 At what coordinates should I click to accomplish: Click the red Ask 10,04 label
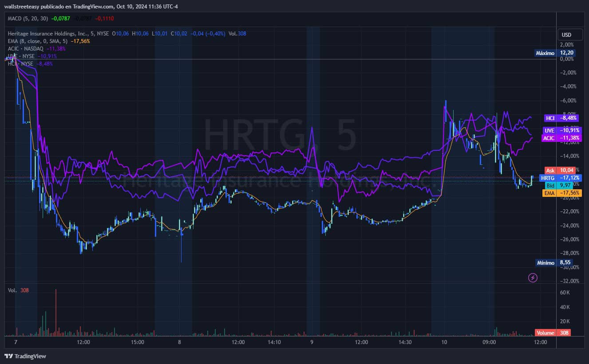[x=560, y=170]
